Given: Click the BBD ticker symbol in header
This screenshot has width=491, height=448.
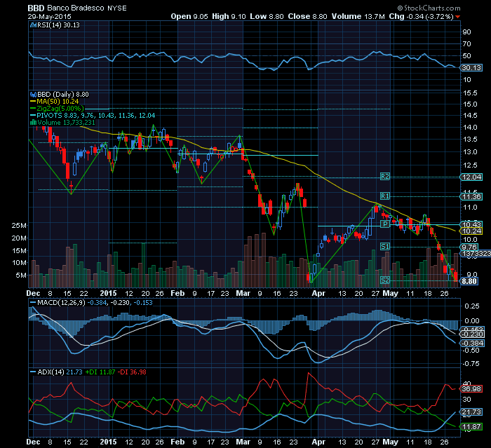Looking at the screenshot, I should pyautogui.click(x=36, y=5).
